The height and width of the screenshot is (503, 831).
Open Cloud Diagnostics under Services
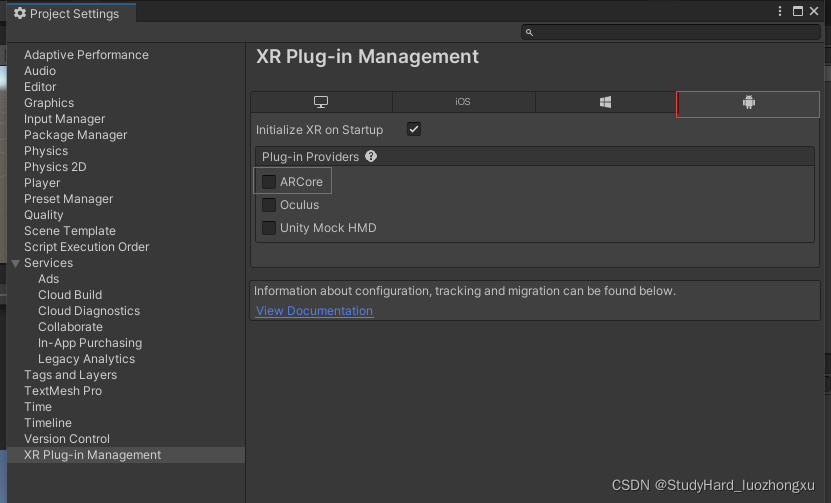coord(89,311)
